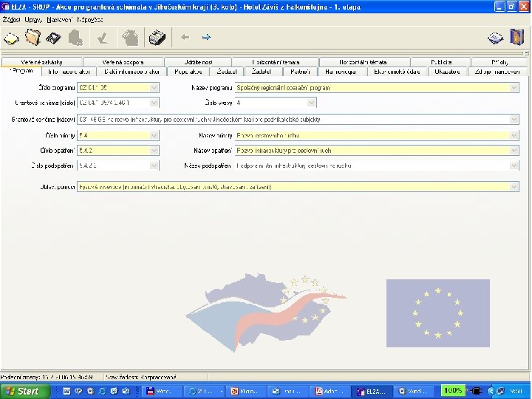
Task: Expand the Název priority dropdown
Action: pyautogui.click(x=514, y=135)
